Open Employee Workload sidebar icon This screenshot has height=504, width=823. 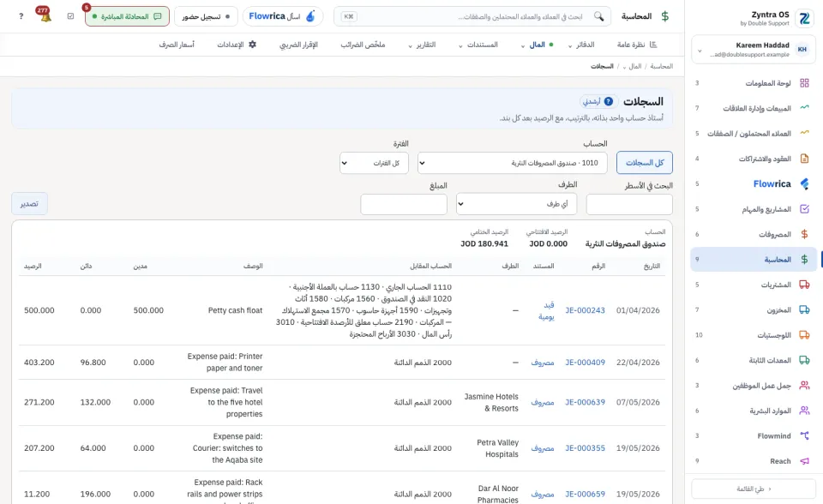pos(804,386)
